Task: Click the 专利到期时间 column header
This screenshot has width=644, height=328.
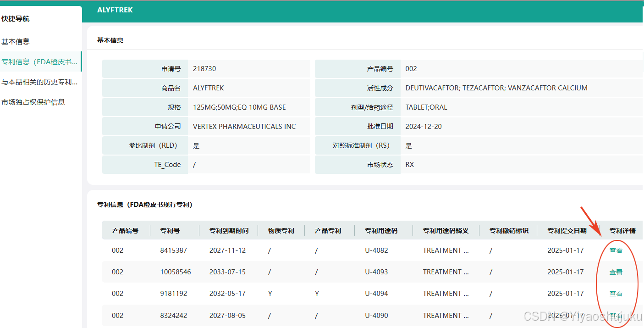Action: 229,231
